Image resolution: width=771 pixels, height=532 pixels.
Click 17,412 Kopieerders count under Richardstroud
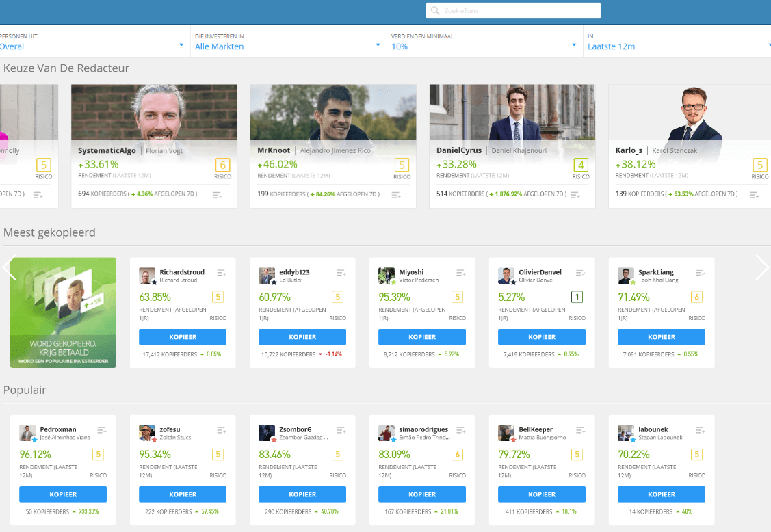pos(170,354)
